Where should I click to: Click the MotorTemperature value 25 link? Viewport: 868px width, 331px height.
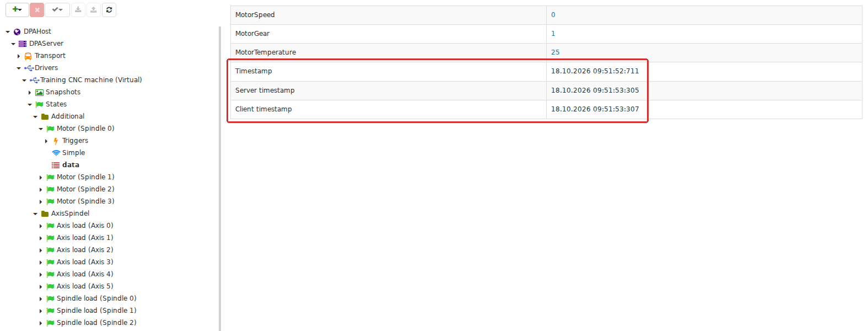pos(556,52)
